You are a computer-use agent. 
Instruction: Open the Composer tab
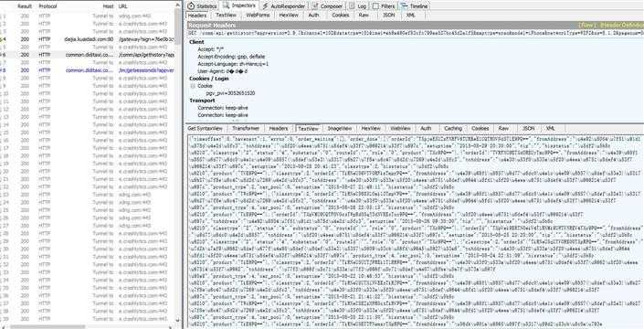(x=327, y=6)
